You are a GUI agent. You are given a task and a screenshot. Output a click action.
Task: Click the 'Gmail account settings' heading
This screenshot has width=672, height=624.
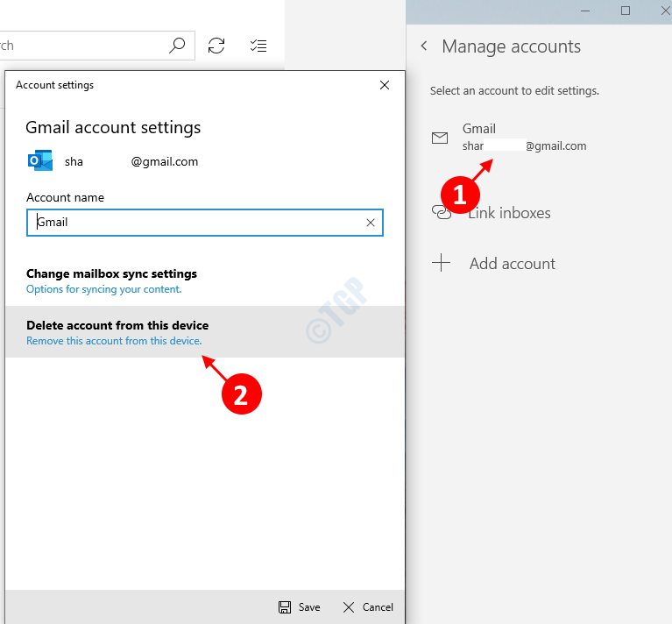pos(113,127)
